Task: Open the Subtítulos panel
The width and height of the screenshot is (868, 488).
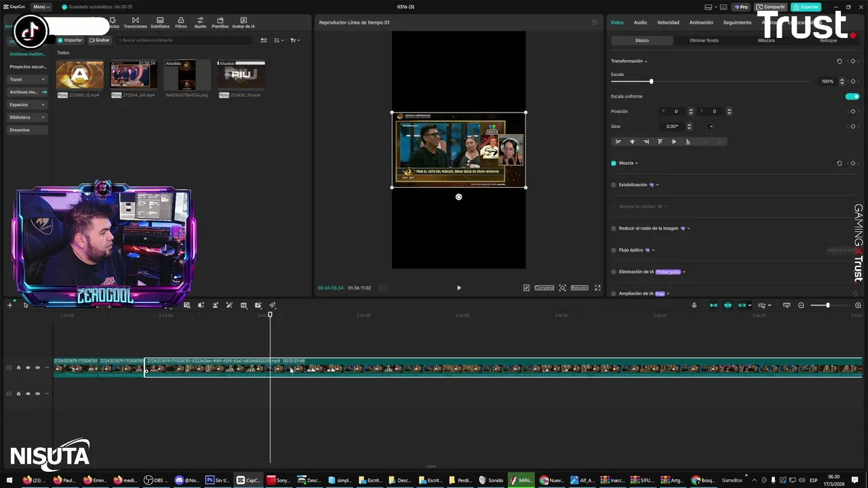Action: [x=160, y=22]
